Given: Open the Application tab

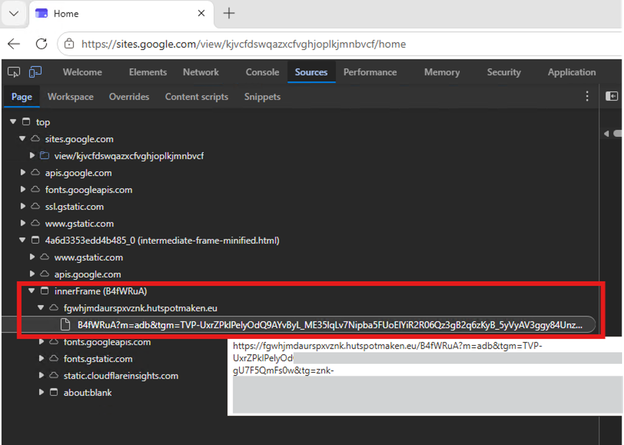Looking at the screenshot, I should [571, 72].
